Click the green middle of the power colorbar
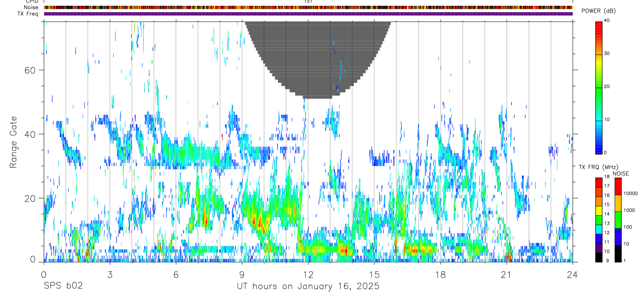Image resolution: width=644 pixels, height=297 pixels. pos(599,87)
